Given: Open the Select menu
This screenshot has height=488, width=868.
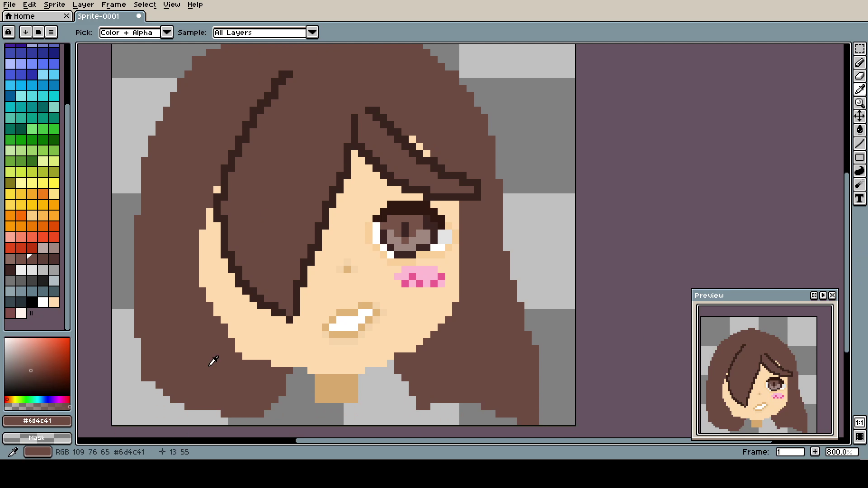Looking at the screenshot, I should click(x=144, y=5).
